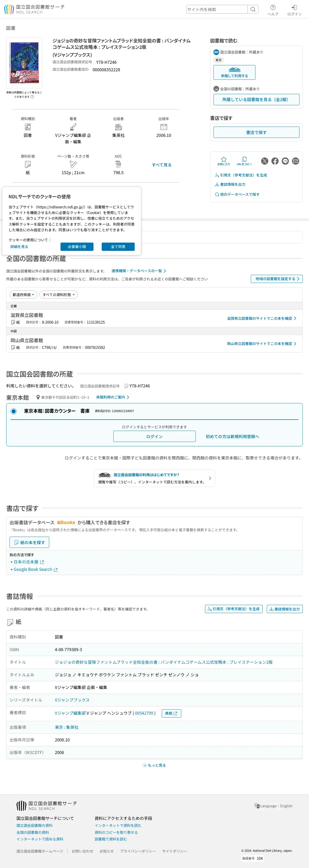Open authority ID 00542799 link

(144, 713)
